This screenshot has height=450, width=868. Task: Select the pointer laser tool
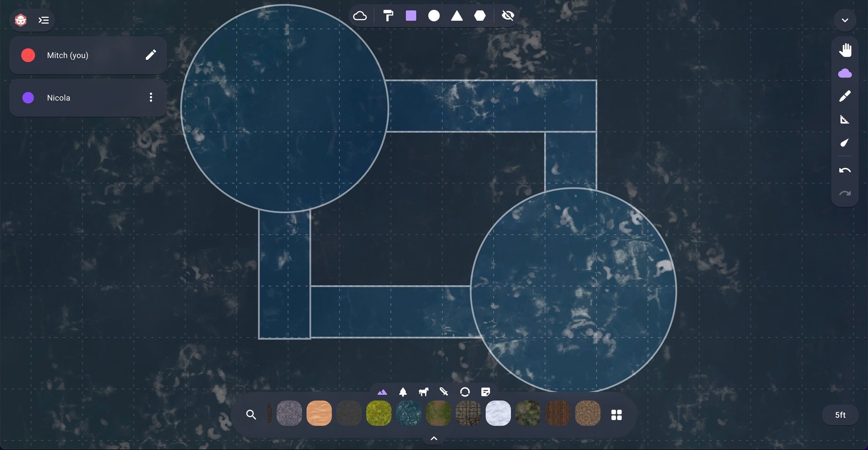tap(845, 142)
